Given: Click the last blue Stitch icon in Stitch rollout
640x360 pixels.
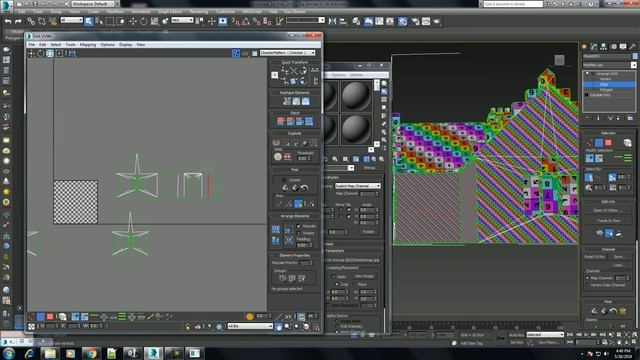Looking at the screenshot, I should 309,121.
